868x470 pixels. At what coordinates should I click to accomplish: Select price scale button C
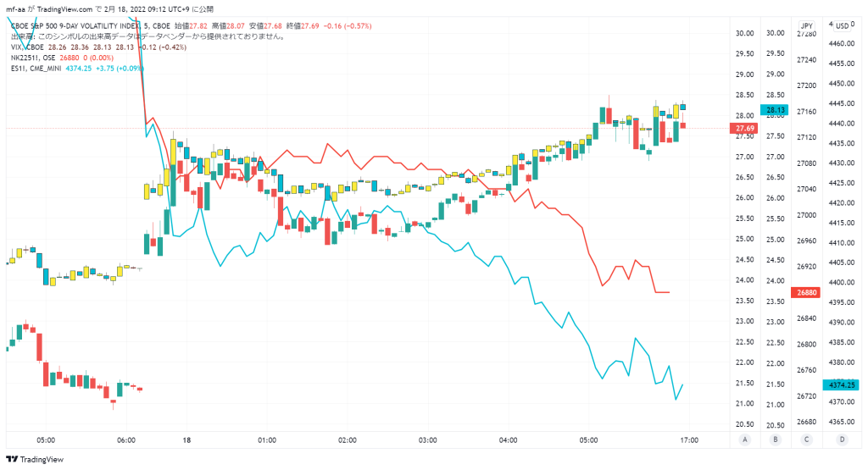807,440
